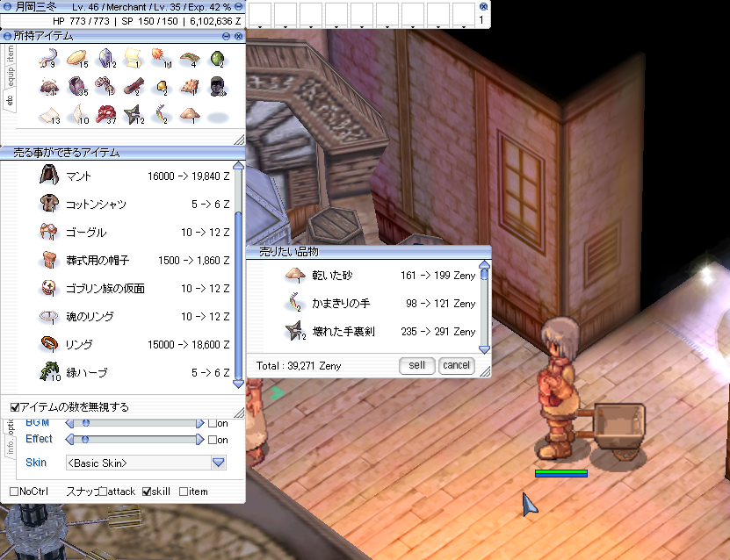The image size is (730, 560).
Task: Increase BGM volume with right arrow
Action: 199,423
